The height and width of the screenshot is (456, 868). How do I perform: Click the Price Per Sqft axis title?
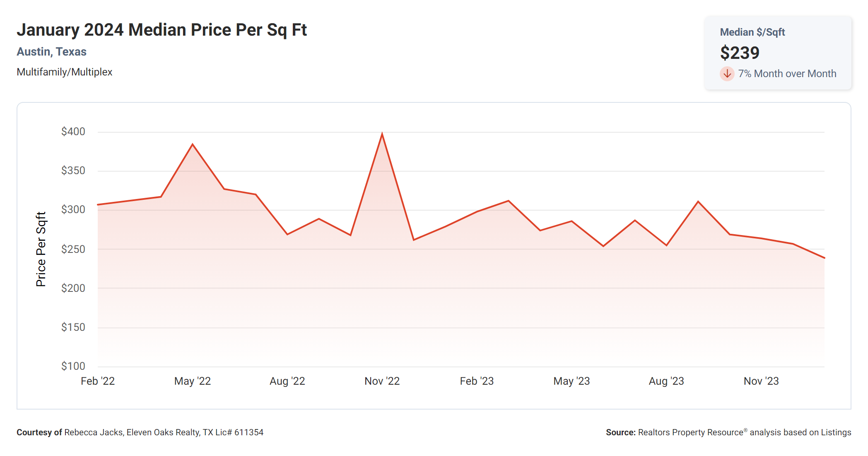[41, 249]
